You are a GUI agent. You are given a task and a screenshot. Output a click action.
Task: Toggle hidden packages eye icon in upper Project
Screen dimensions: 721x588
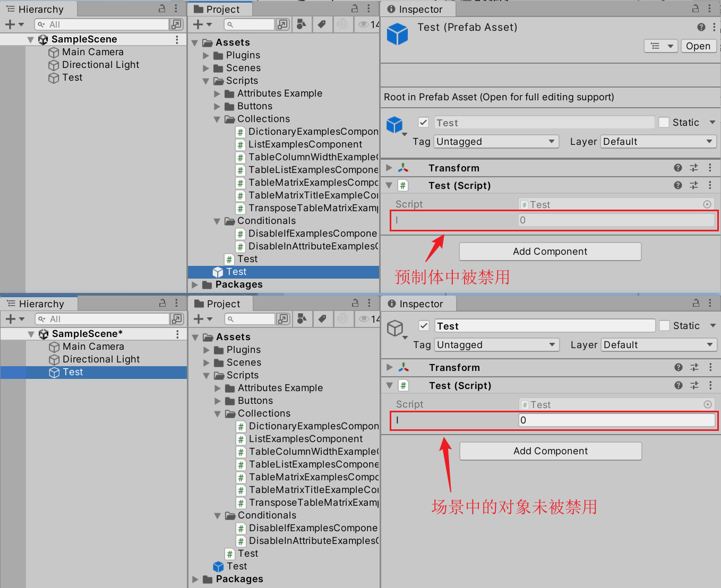[x=364, y=24]
